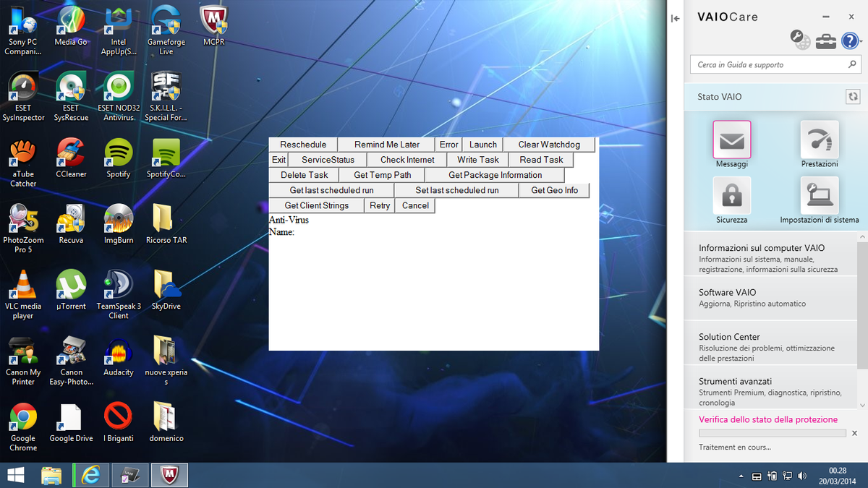Open Canon My Printer icon
868x488 pixels.
pos(23,361)
